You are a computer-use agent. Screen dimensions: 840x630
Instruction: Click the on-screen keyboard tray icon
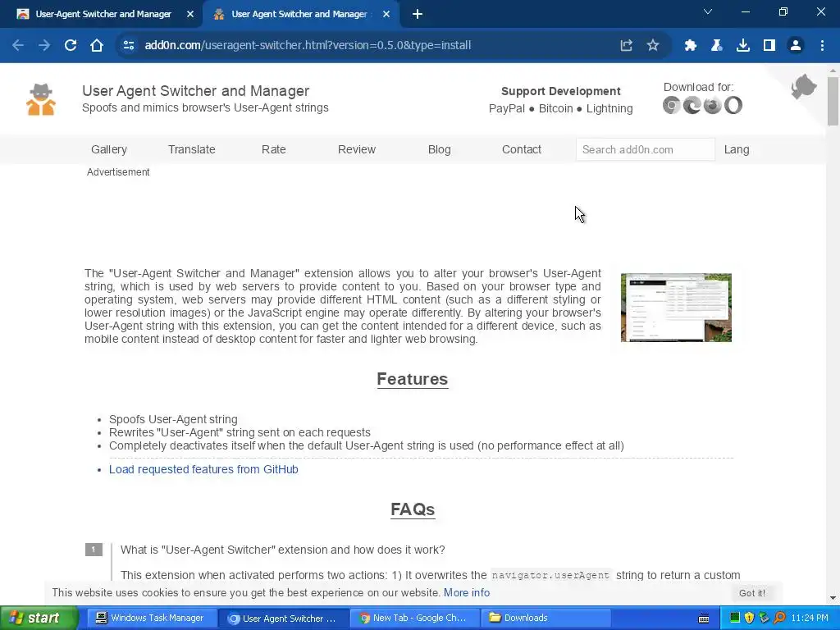704,619
